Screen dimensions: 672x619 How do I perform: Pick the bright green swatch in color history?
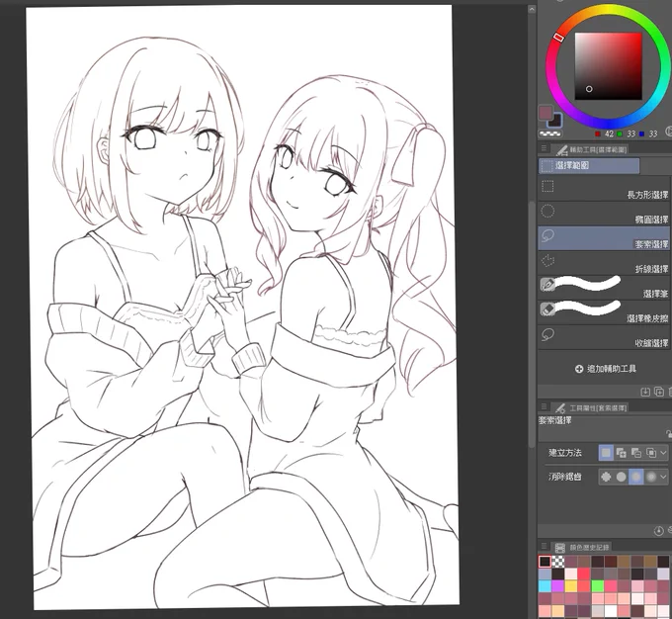pos(598,586)
